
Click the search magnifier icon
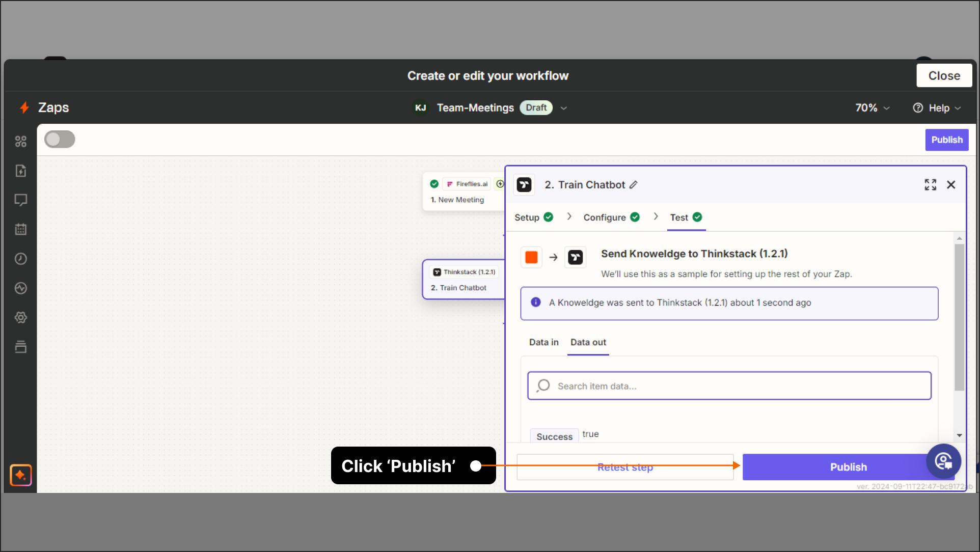click(543, 385)
